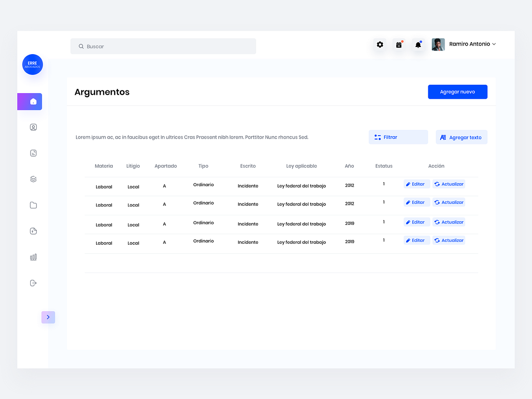The height and width of the screenshot is (399, 532).
Task: Click Agregar texto above the table
Action: [461, 137]
